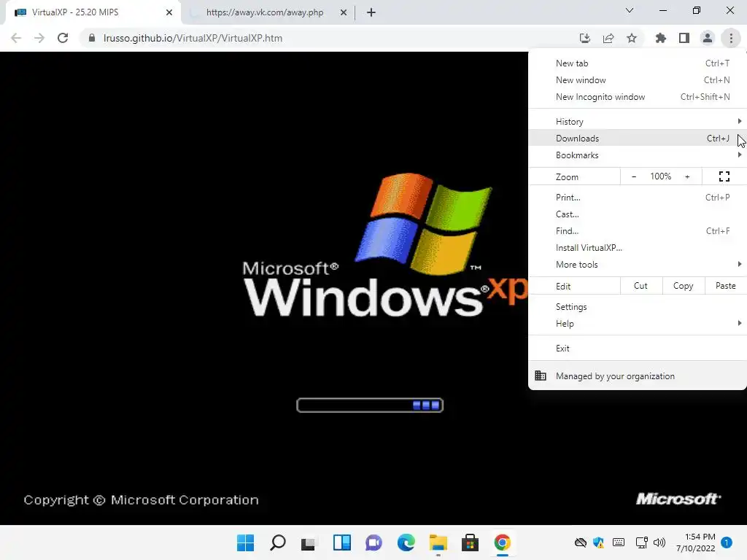
Task: Expand the History submenu
Action: [638, 122]
